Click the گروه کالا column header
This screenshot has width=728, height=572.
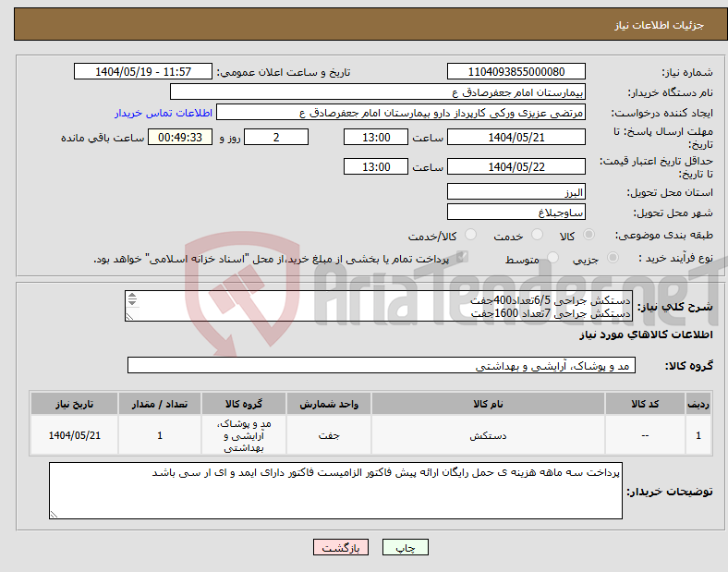(x=244, y=404)
